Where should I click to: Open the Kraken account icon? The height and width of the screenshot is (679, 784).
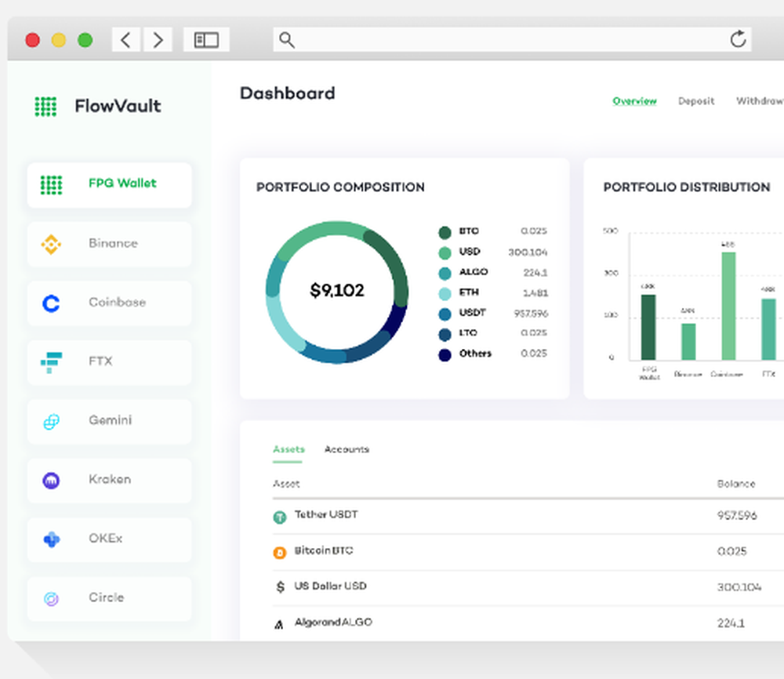(x=51, y=481)
